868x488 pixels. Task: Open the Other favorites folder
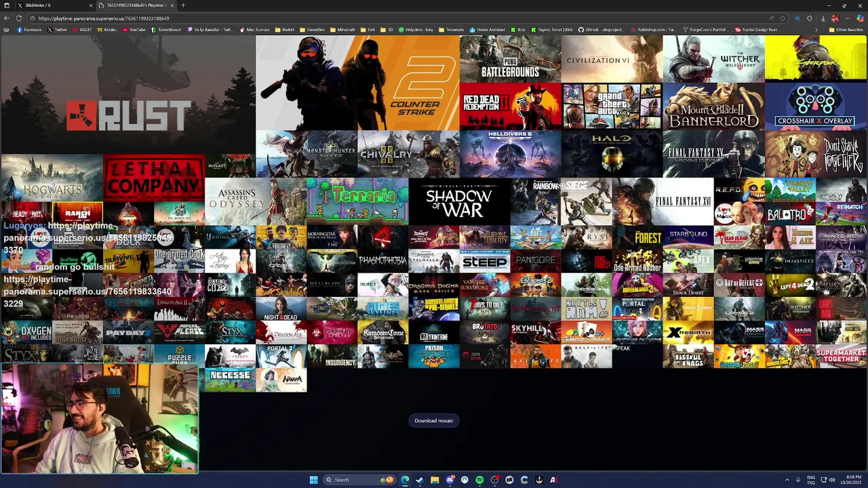(x=846, y=30)
